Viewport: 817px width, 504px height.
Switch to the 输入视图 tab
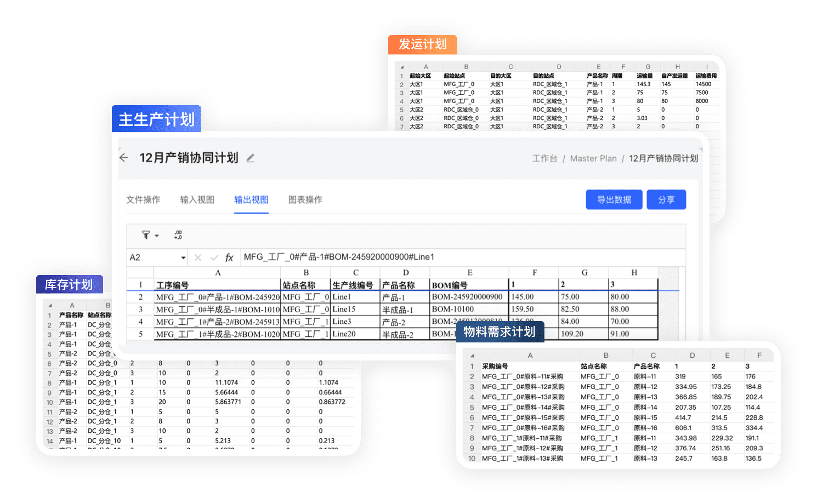[197, 200]
